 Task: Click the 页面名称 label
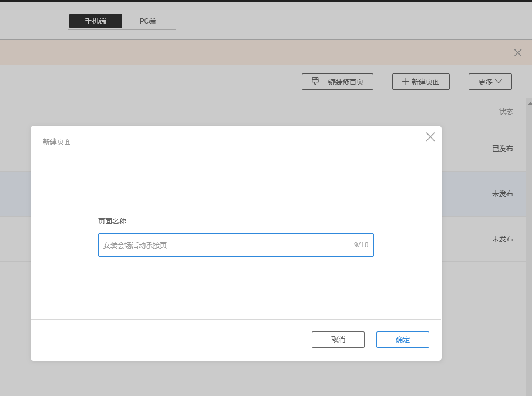[x=112, y=221]
